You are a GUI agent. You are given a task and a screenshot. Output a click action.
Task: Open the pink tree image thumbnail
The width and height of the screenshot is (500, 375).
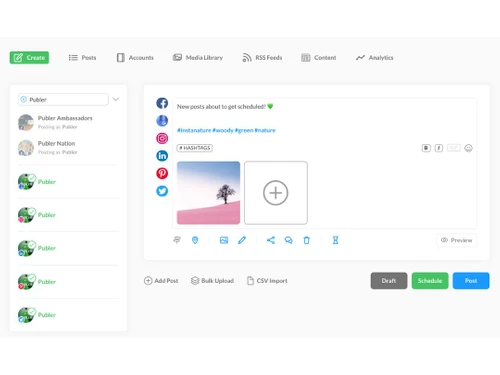pos(208,193)
